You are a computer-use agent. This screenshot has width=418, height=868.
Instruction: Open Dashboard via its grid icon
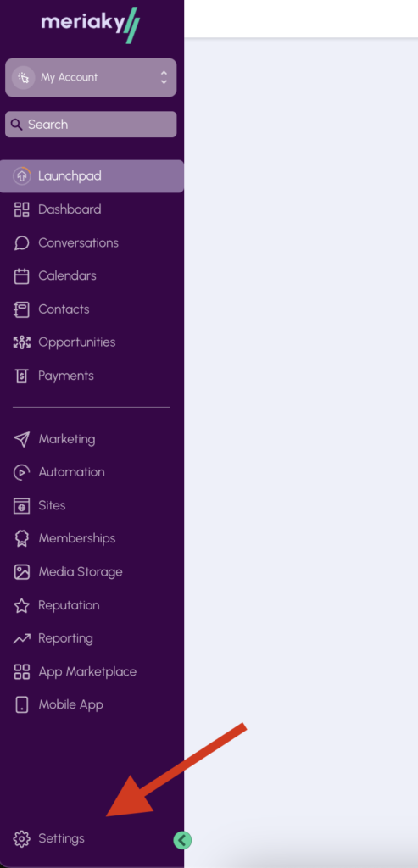click(x=21, y=209)
